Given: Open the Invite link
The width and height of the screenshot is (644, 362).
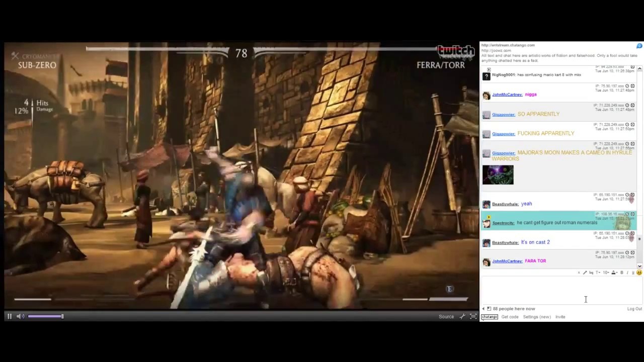Looking at the screenshot, I should point(560,317).
